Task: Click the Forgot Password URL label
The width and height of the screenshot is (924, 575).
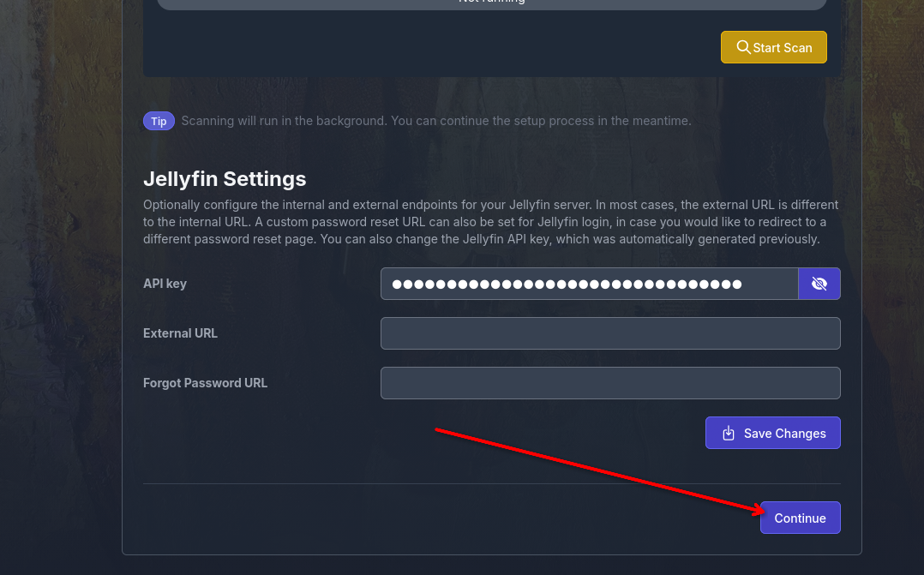Action: click(x=205, y=383)
